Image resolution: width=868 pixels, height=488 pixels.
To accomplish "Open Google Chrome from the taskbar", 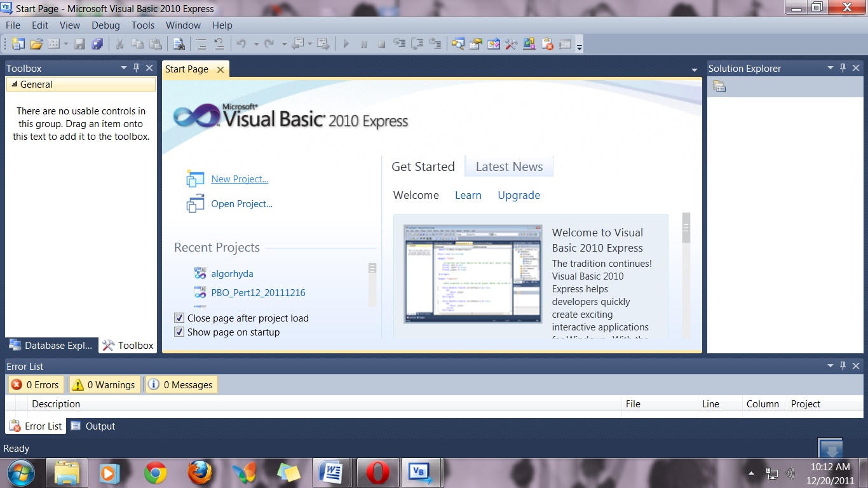I will pyautogui.click(x=156, y=473).
